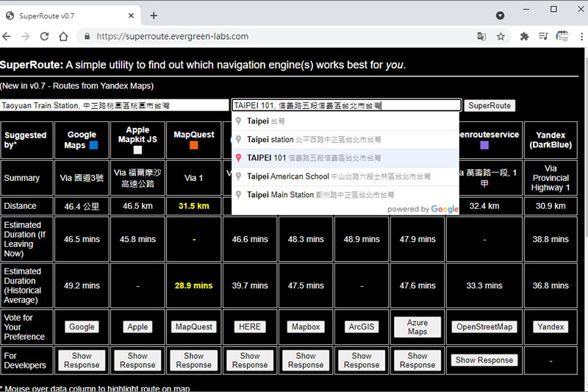Choose Taipei 台灣 suggestion
The width and height of the screenshot is (588, 392).
[x=345, y=121]
